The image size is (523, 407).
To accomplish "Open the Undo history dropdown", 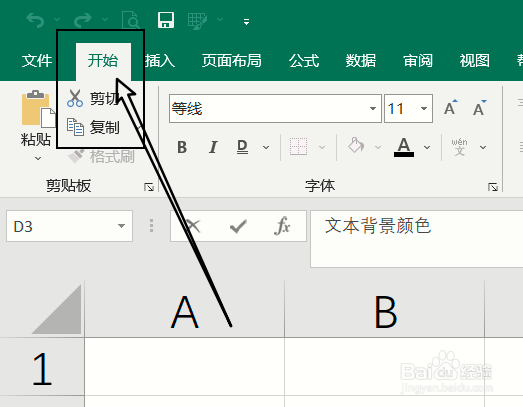I will click(57, 20).
